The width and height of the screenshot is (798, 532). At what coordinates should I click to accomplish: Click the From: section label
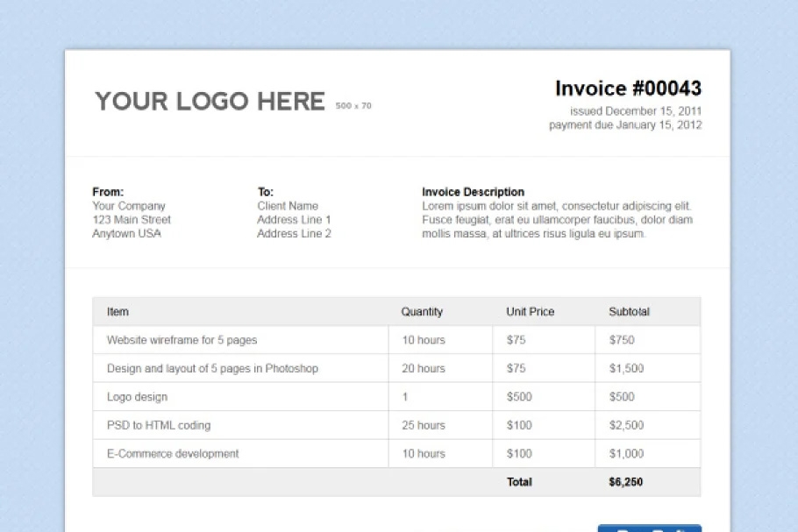pos(107,191)
